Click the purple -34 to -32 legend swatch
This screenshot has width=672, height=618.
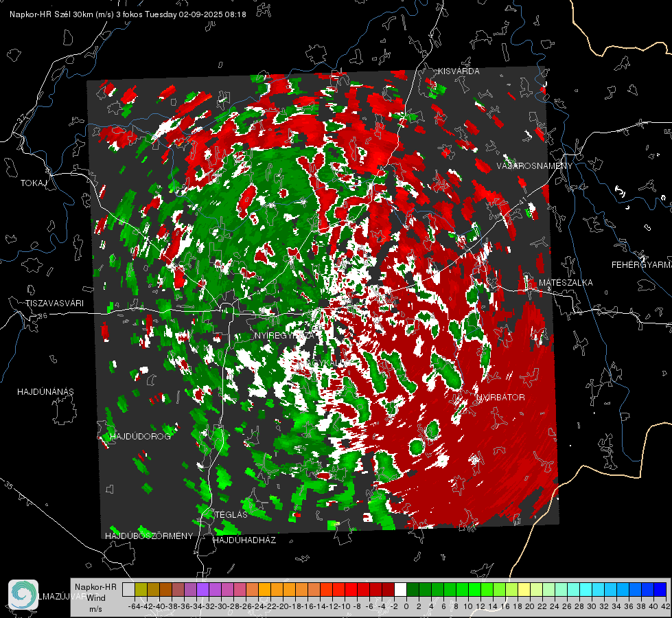coord(202,590)
